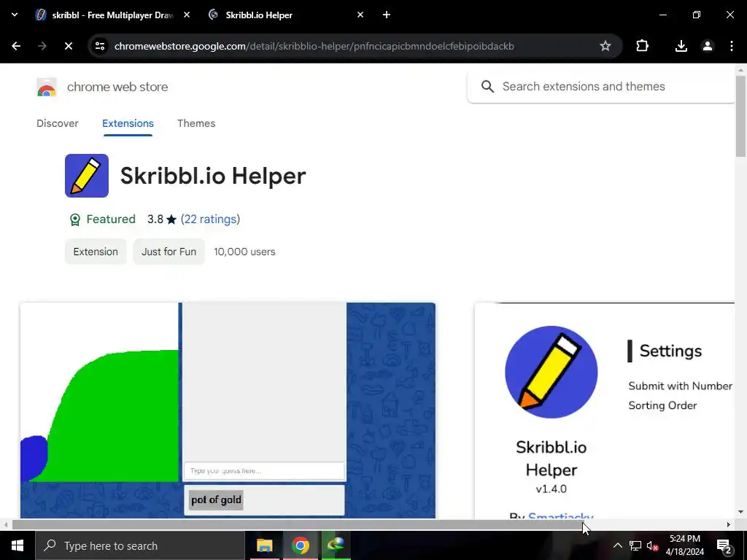Click the horizontal scrollbar left arrow

tap(6, 525)
